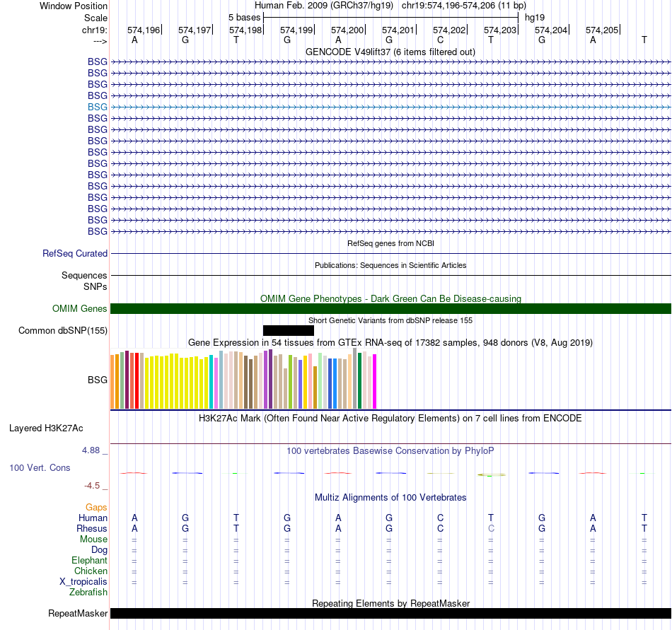The height and width of the screenshot is (630, 672).
Task: Click the black dbSNP variant block
Action: coord(289,331)
